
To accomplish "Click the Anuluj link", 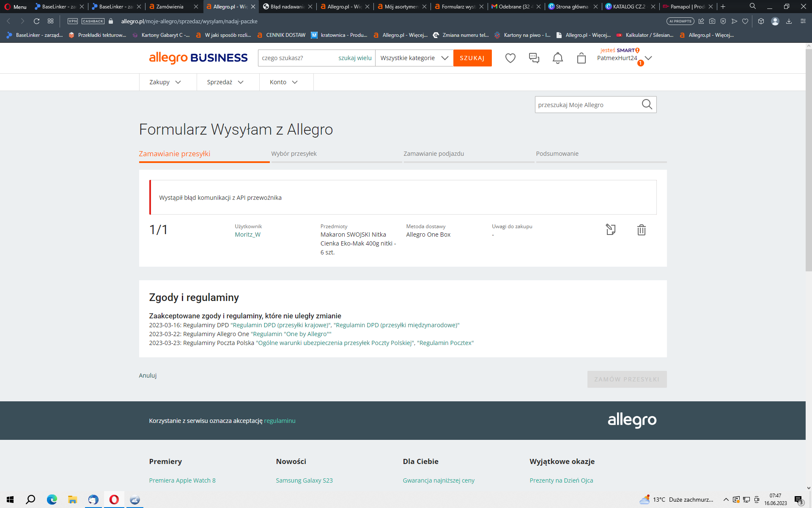I will [148, 375].
